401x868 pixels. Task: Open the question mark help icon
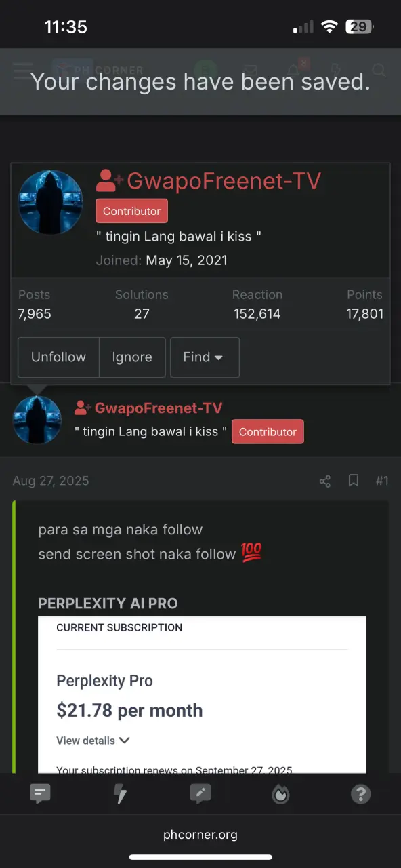pyautogui.click(x=360, y=793)
